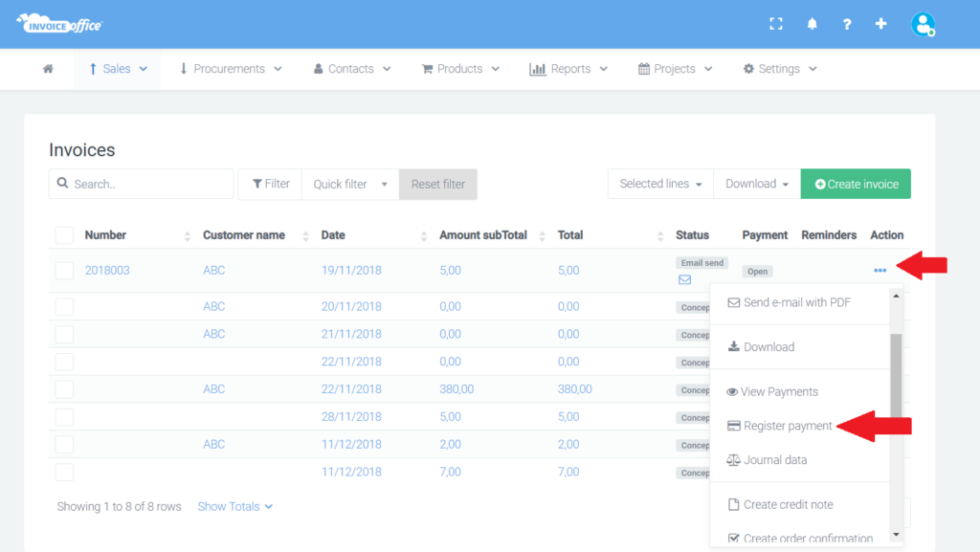Sort by Amount subTotal column arrows
This screenshot has height=552, width=980.
(x=542, y=236)
